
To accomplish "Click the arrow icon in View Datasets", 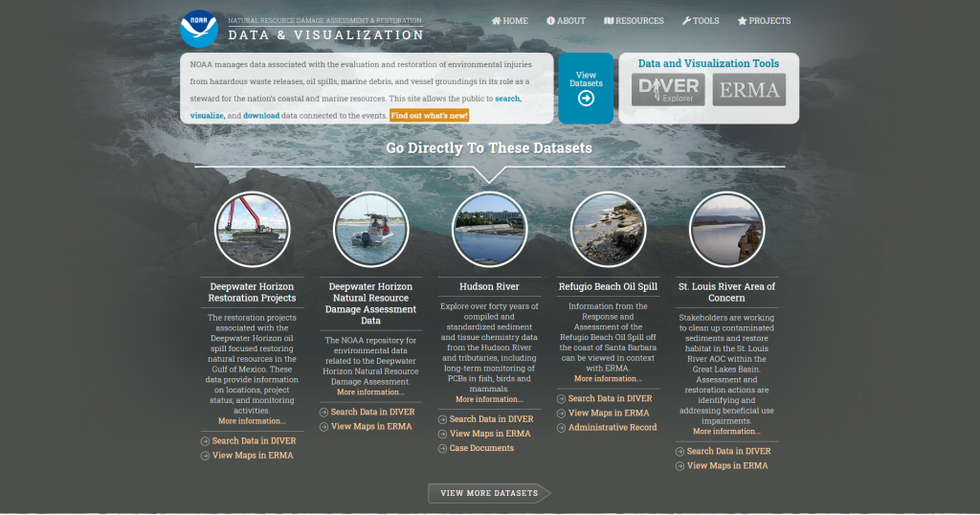I will [x=586, y=99].
